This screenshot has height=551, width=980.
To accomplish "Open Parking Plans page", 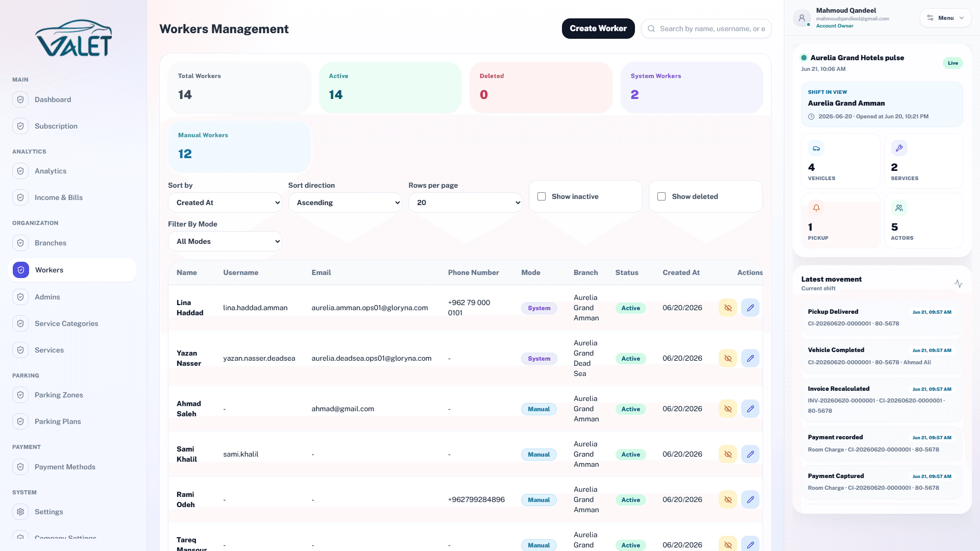I will click(72, 421).
